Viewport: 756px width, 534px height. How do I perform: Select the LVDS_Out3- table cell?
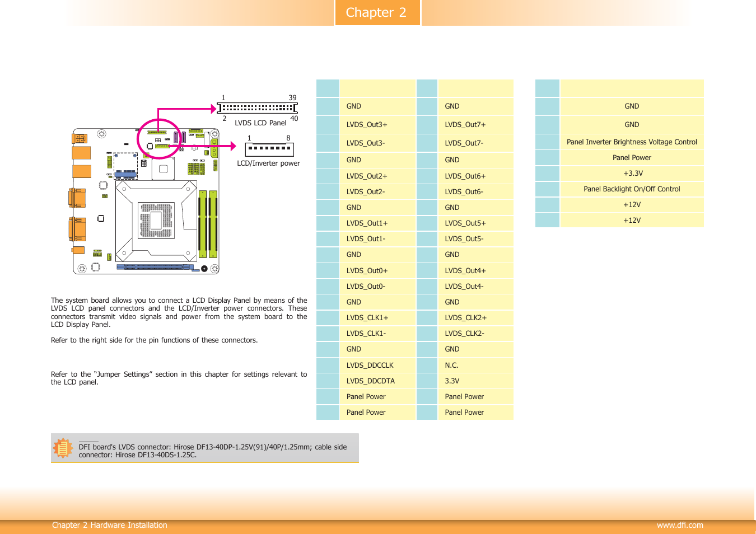(x=377, y=143)
